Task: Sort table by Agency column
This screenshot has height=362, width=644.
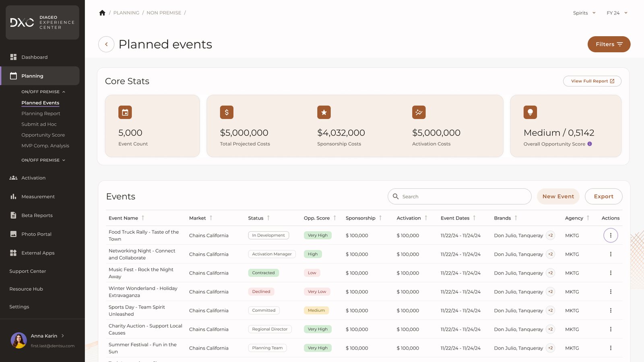Action: (588, 218)
